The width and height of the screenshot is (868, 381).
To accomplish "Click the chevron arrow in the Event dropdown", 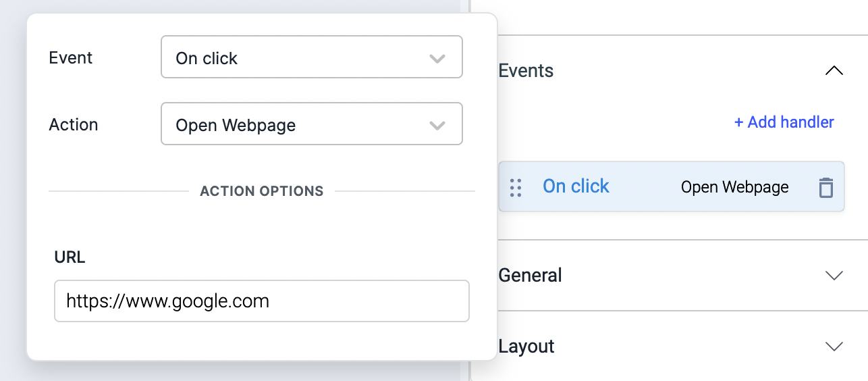I will (x=437, y=59).
